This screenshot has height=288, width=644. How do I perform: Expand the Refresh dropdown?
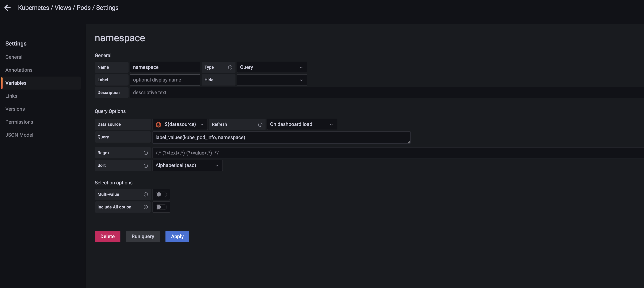tap(302, 125)
